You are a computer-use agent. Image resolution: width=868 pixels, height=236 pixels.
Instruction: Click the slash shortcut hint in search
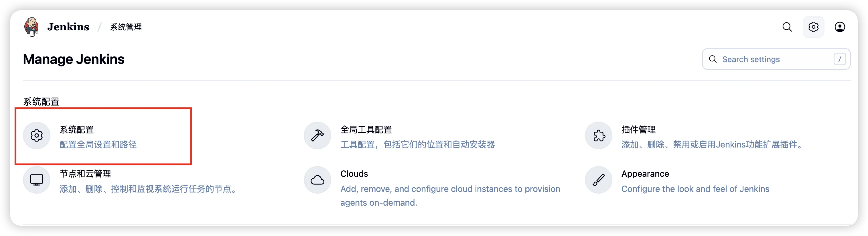840,59
